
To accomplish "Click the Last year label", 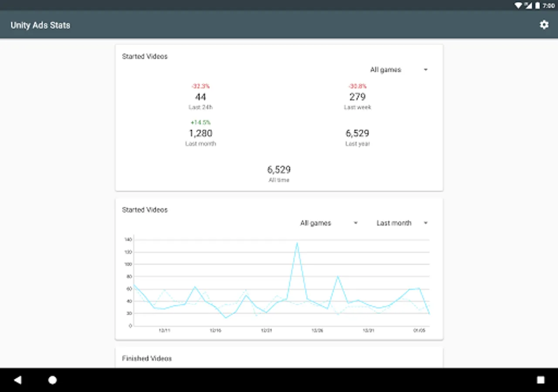I will [357, 144].
